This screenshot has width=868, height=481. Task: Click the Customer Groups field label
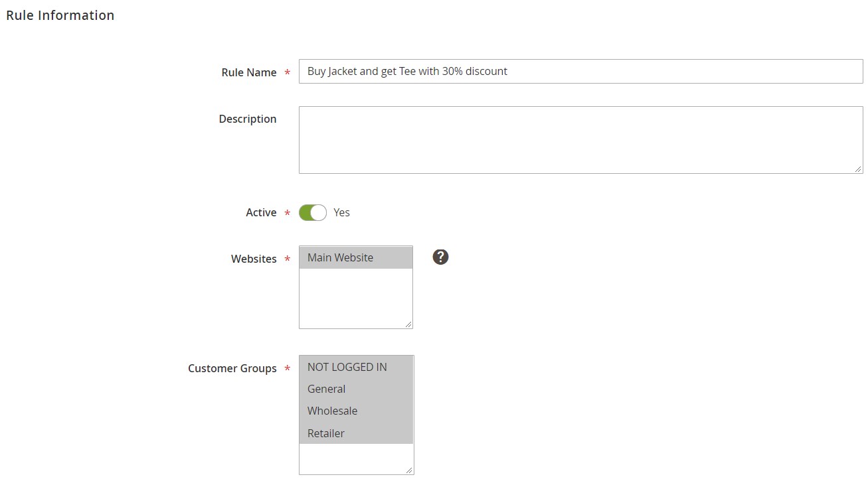[232, 368]
